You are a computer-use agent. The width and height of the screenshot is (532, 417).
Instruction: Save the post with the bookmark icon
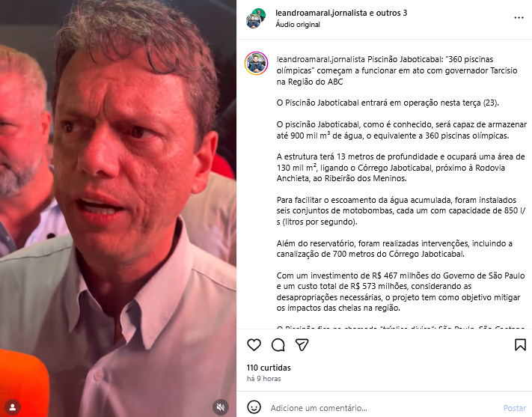pyautogui.click(x=520, y=344)
